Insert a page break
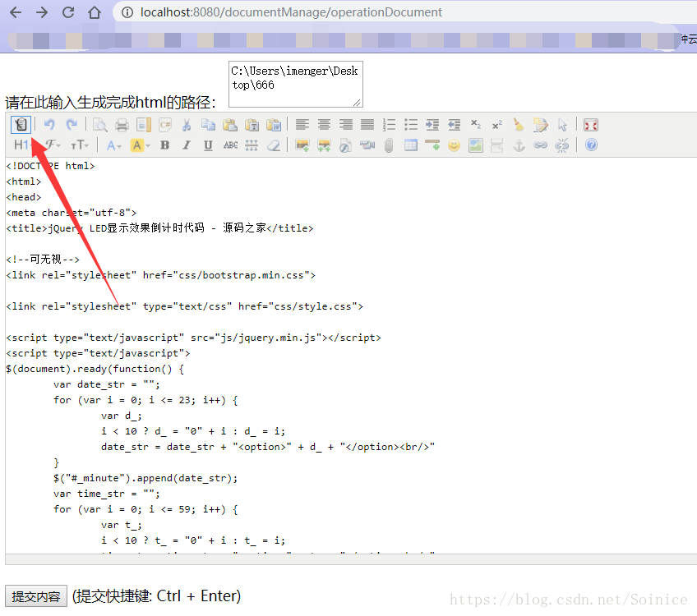This screenshot has width=697, height=616. tap(497, 145)
